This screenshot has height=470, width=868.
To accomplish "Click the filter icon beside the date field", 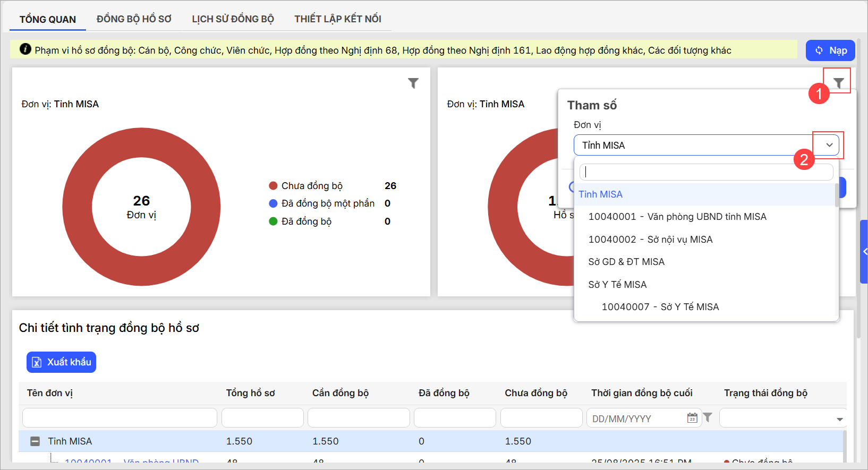I will (x=708, y=417).
